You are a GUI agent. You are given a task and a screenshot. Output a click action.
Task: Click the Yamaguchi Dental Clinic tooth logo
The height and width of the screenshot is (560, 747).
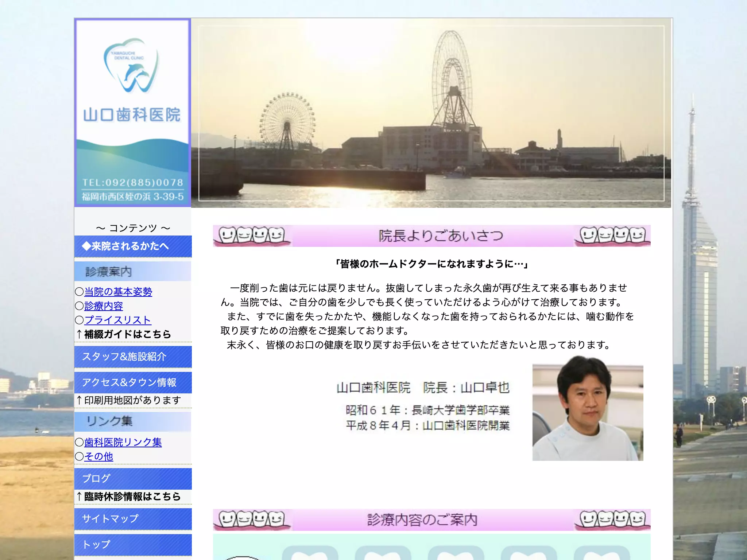(131, 66)
